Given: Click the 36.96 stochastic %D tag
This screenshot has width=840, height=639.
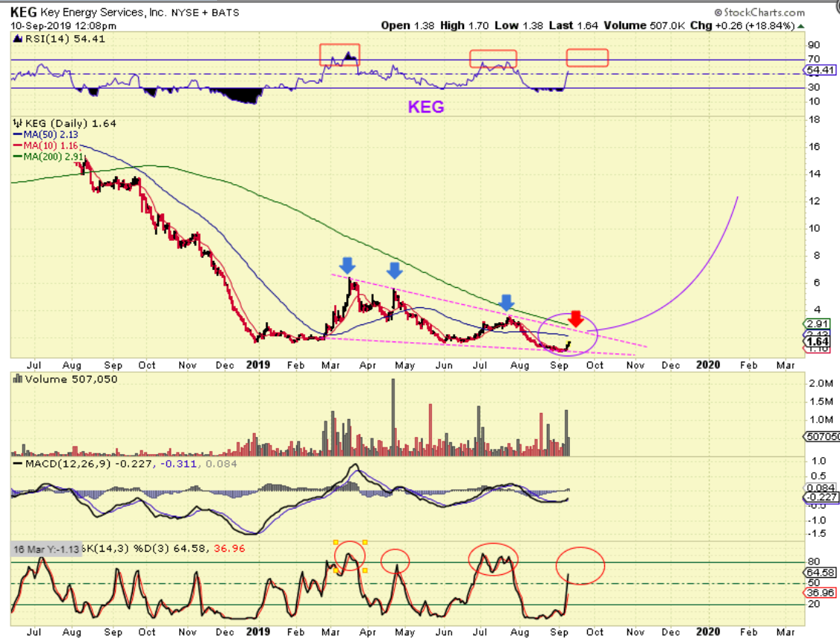Looking at the screenshot, I should point(821,593).
